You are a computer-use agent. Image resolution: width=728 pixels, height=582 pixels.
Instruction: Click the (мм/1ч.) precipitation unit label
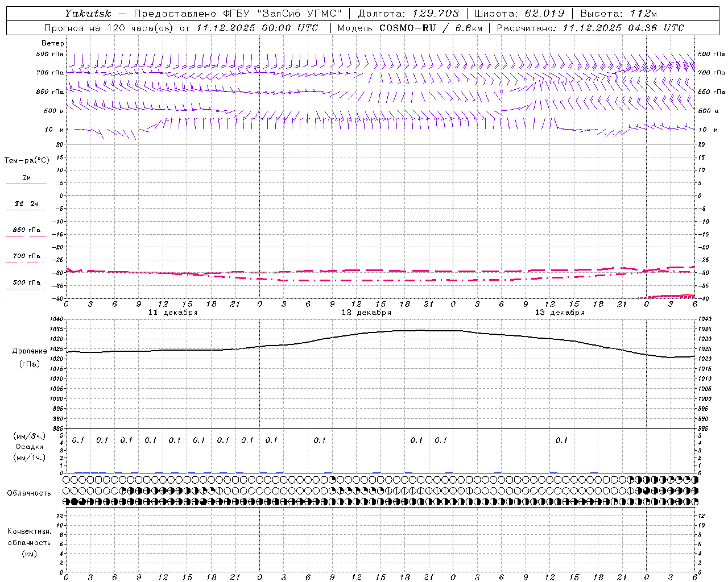coord(30,457)
